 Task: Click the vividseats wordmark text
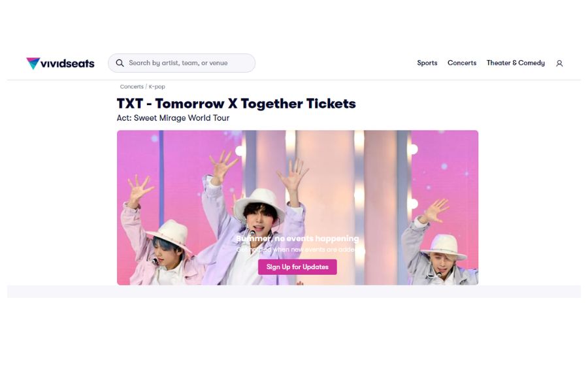pos(67,63)
